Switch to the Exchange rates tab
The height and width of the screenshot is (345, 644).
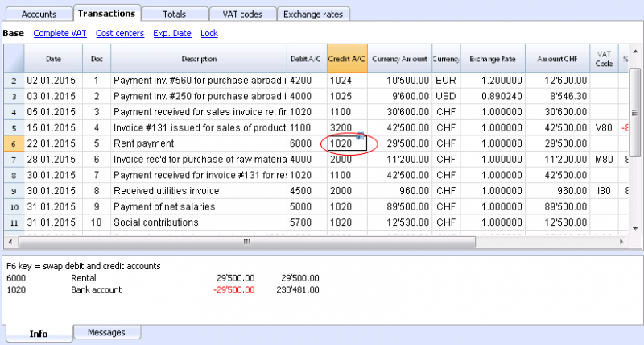coord(313,15)
